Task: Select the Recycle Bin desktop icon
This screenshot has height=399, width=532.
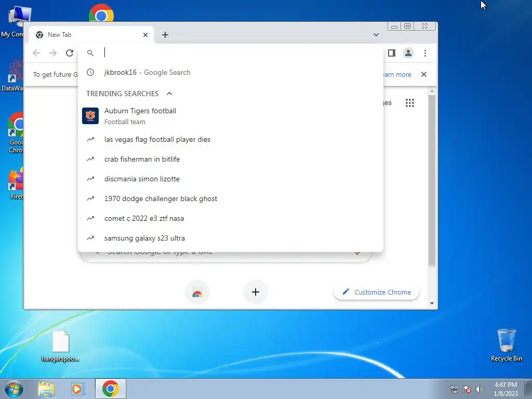Action: click(x=506, y=345)
